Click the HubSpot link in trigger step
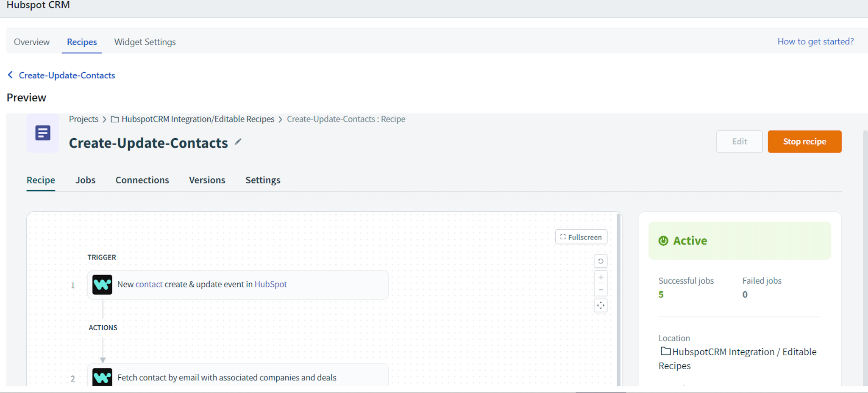 coord(270,284)
